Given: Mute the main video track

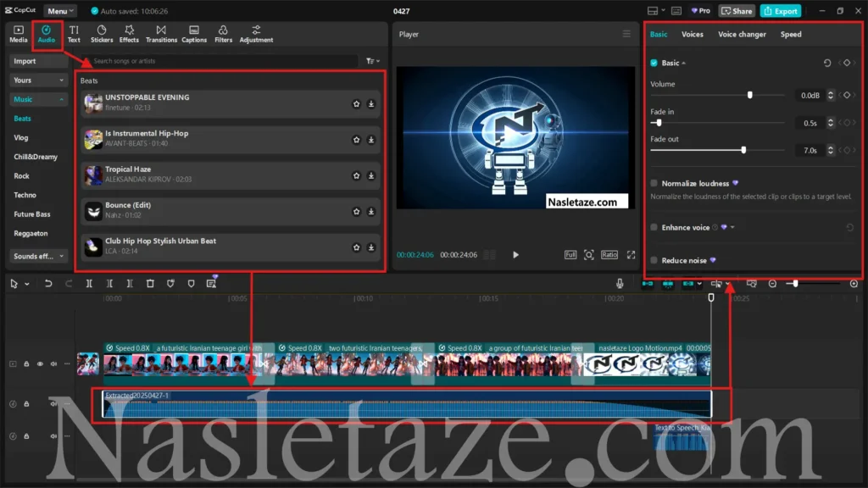Looking at the screenshot, I should tap(53, 364).
